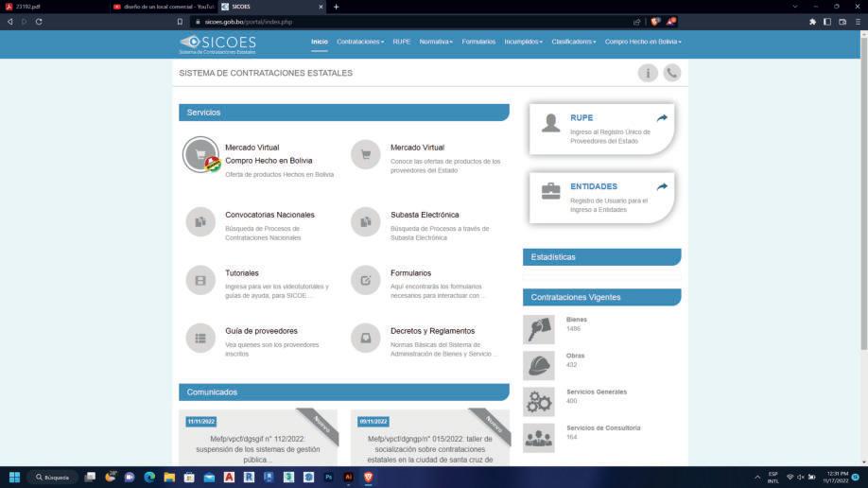Open the 11/11/2022 comunicado card
Screen dimensions: 868x488
pyautogui.click(x=258, y=438)
